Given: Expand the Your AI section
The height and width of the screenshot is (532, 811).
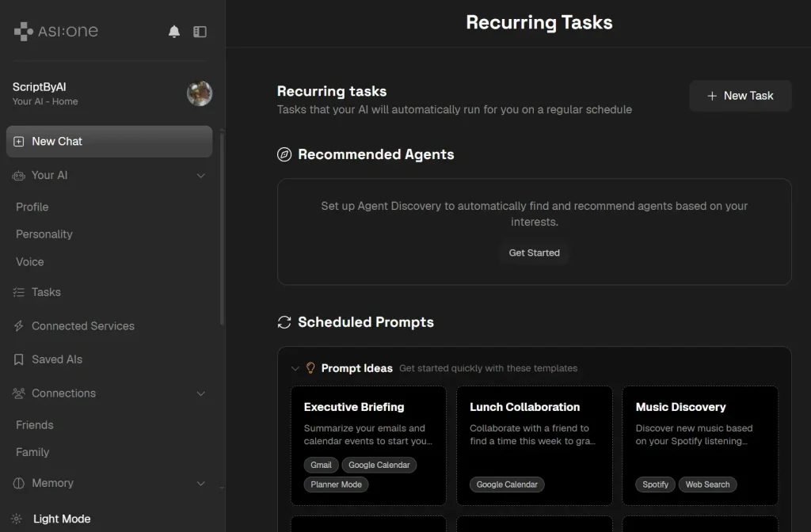Looking at the screenshot, I should tap(200, 175).
